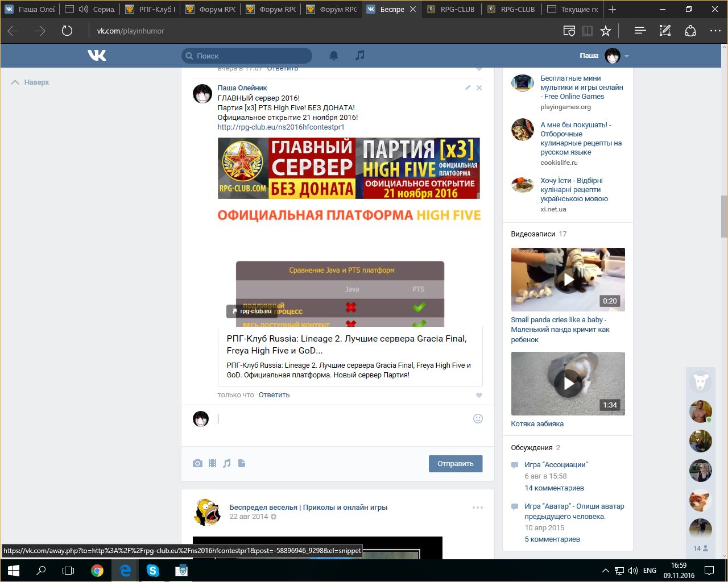The image size is (728, 582).
Task: Open the Windows Action Center icon
Action: pos(709,571)
